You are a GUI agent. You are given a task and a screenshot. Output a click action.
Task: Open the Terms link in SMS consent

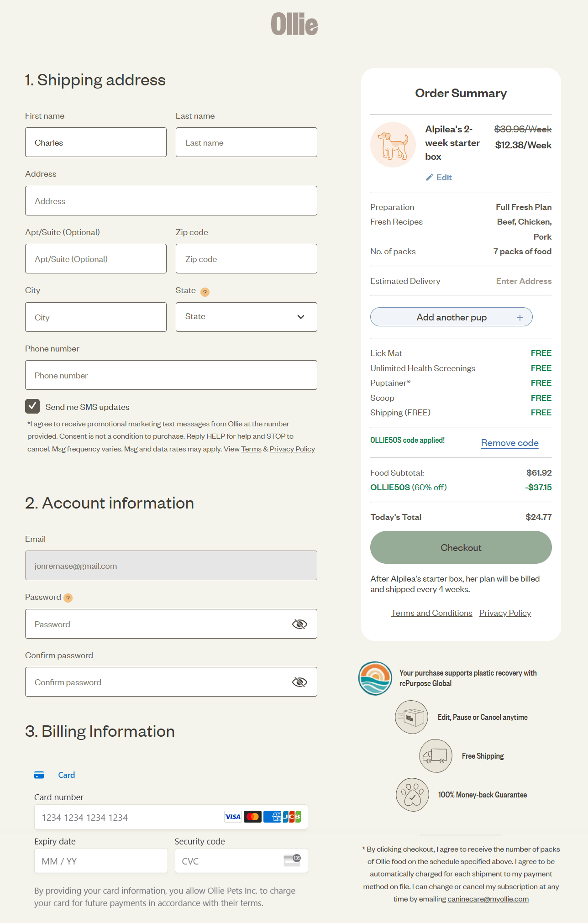coord(251,449)
